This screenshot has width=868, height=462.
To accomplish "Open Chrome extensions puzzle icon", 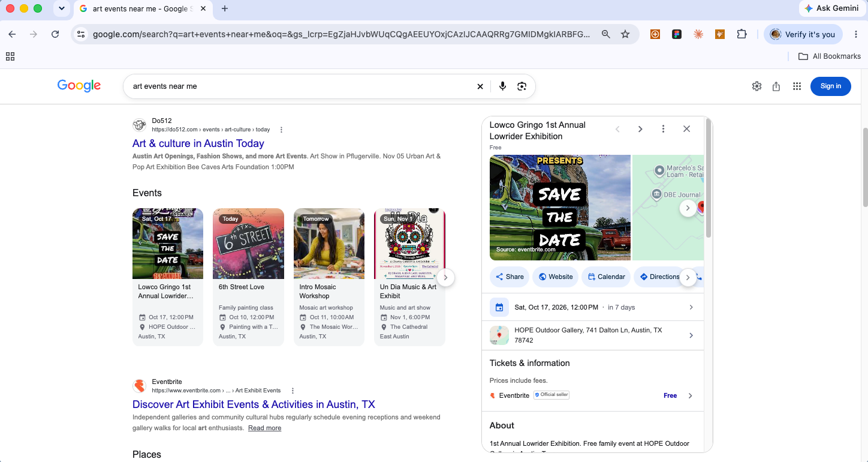I will tap(742, 34).
